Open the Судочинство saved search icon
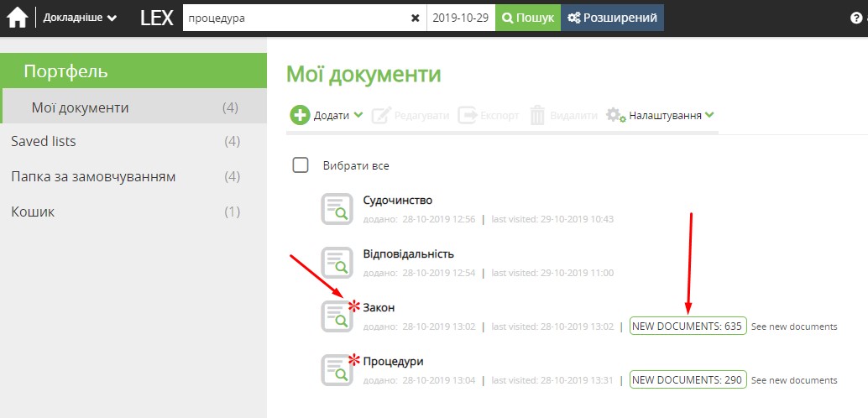 [337, 209]
